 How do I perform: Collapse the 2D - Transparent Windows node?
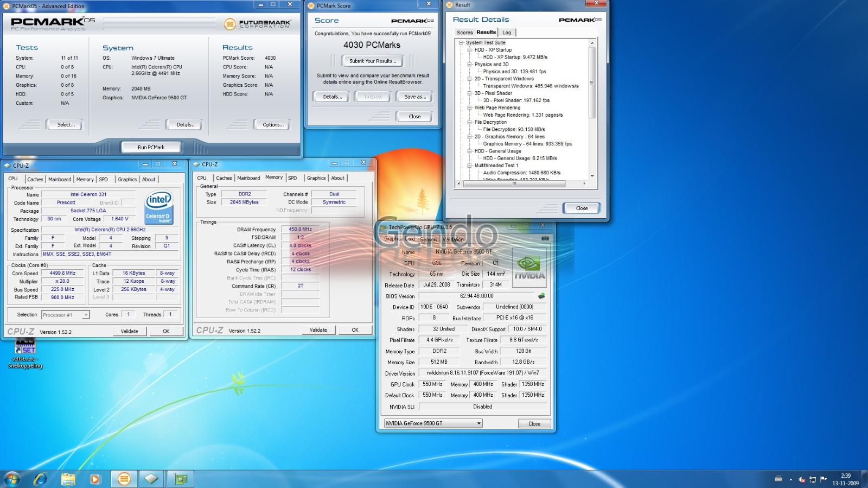[x=470, y=79]
